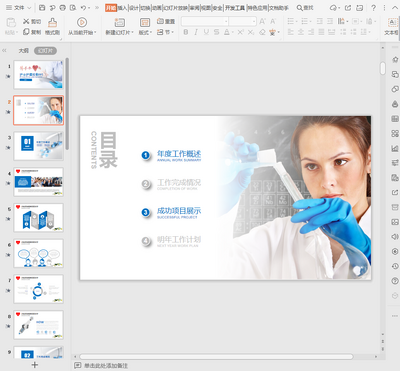The width and height of the screenshot is (400, 371).
Task: Click the Print icon in quick access bar
Action: [x=62, y=7]
